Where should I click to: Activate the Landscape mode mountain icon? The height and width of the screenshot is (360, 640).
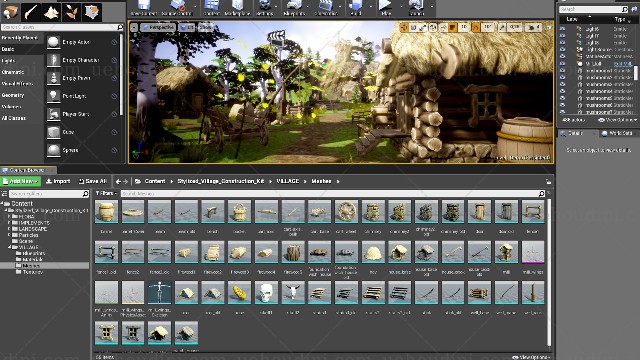[x=51, y=12]
